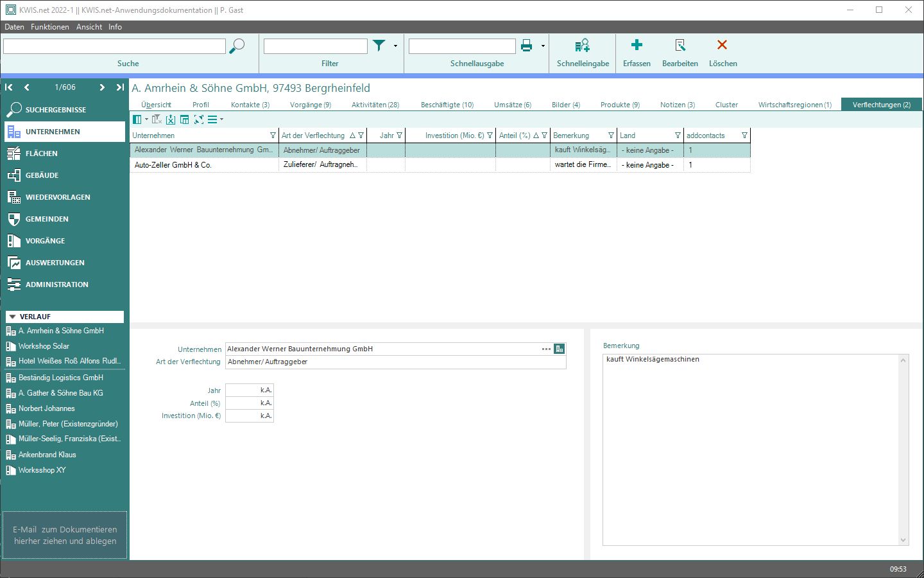Click the filter input field
924x578 pixels.
point(316,46)
